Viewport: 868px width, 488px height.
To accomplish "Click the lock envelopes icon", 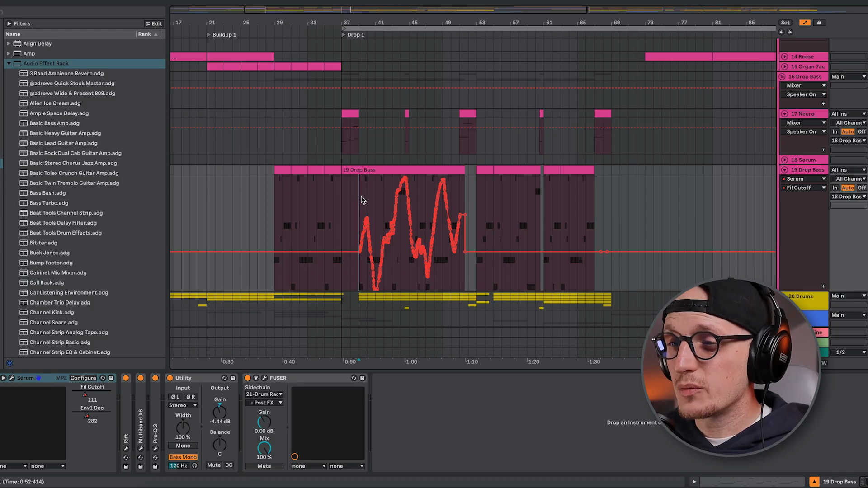I will (x=819, y=23).
